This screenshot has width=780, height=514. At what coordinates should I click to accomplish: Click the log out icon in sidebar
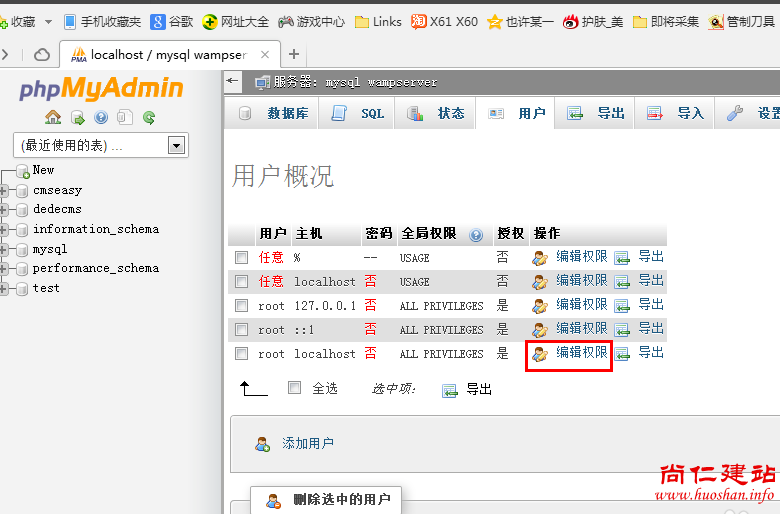[x=77, y=118]
